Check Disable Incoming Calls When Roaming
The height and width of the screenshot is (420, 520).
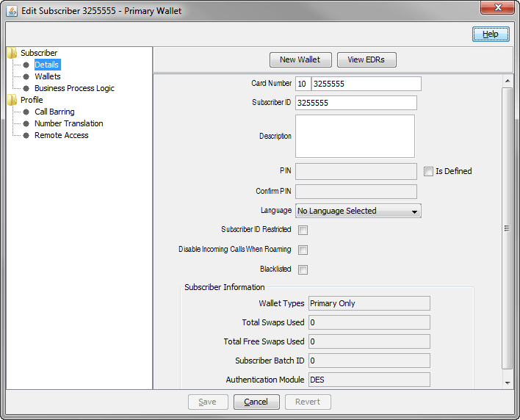[x=303, y=250]
